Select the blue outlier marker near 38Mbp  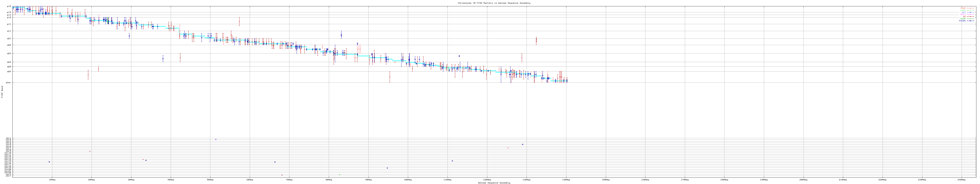coord(163,59)
